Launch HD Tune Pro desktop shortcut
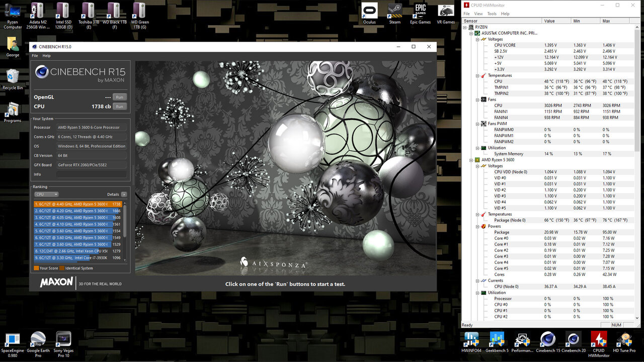 624,342
